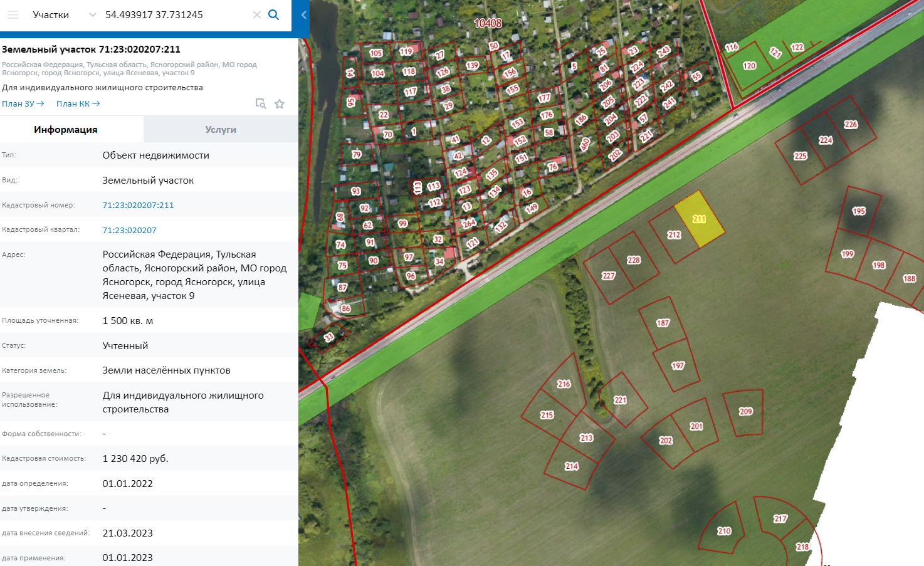Screen dimensions: 924x566
Task: Expand the Участки search type dropdown
Action: [x=92, y=15]
